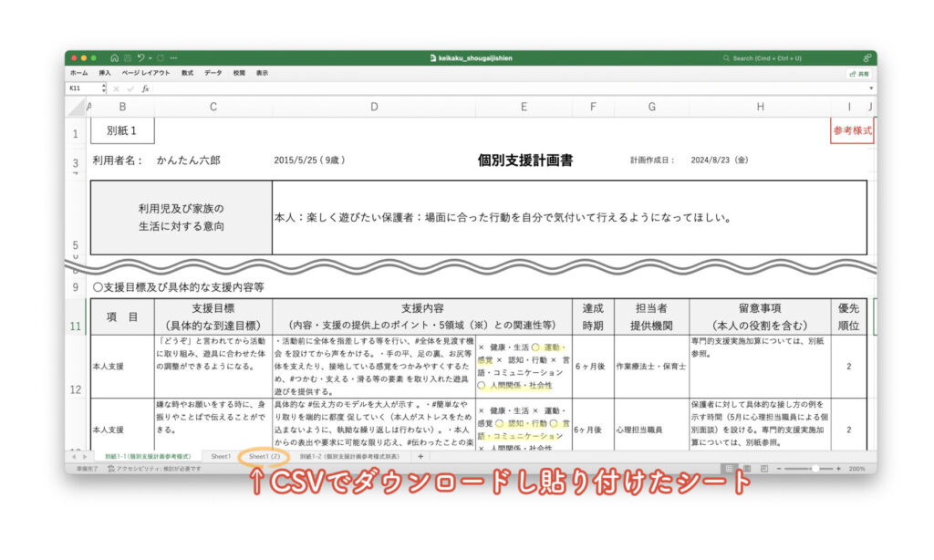Select row 3 header
The height and width of the screenshot is (560, 934).
[x=76, y=161]
